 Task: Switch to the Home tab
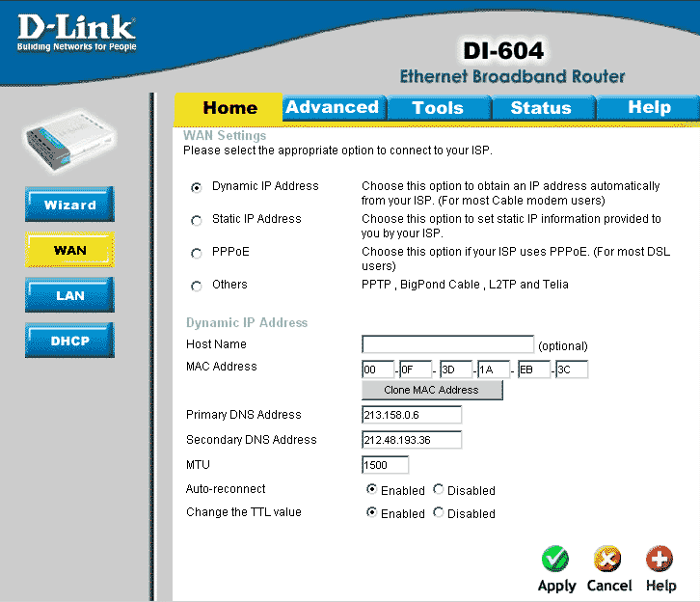click(229, 108)
